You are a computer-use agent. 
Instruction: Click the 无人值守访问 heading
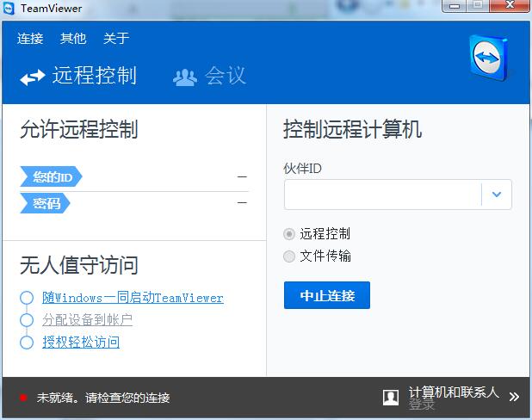tap(79, 265)
